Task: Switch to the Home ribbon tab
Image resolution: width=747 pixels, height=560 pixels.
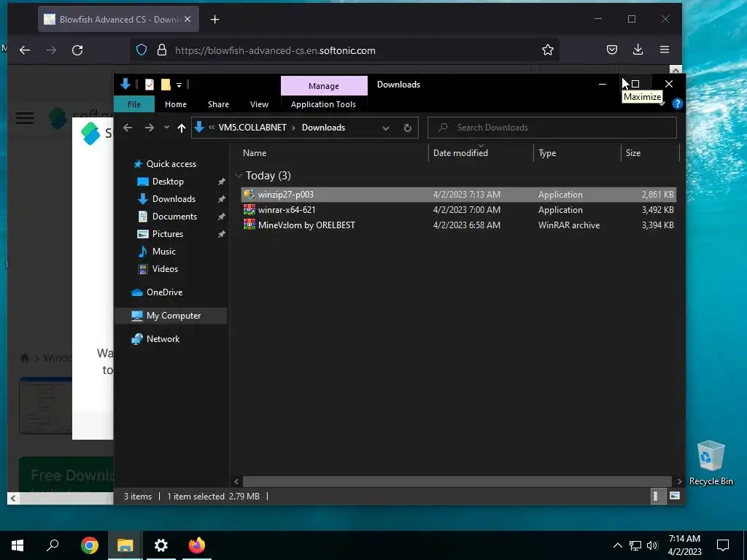Action: pyautogui.click(x=176, y=104)
